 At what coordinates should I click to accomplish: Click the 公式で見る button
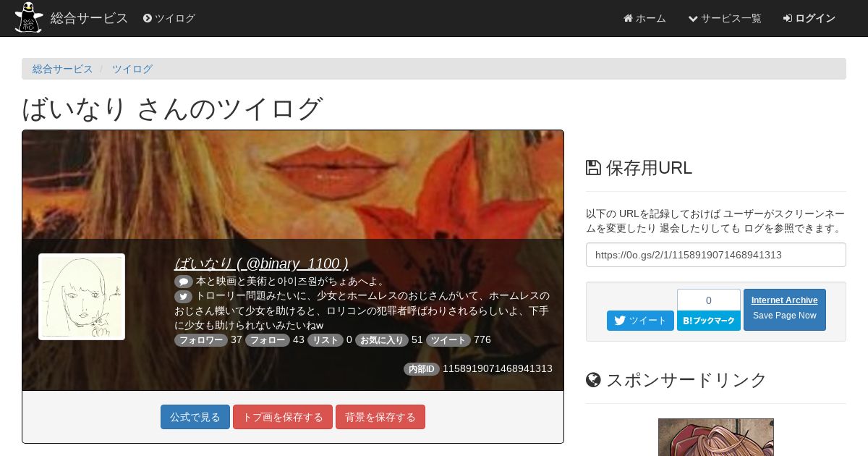pyautogui.click(x=195, y=417)
